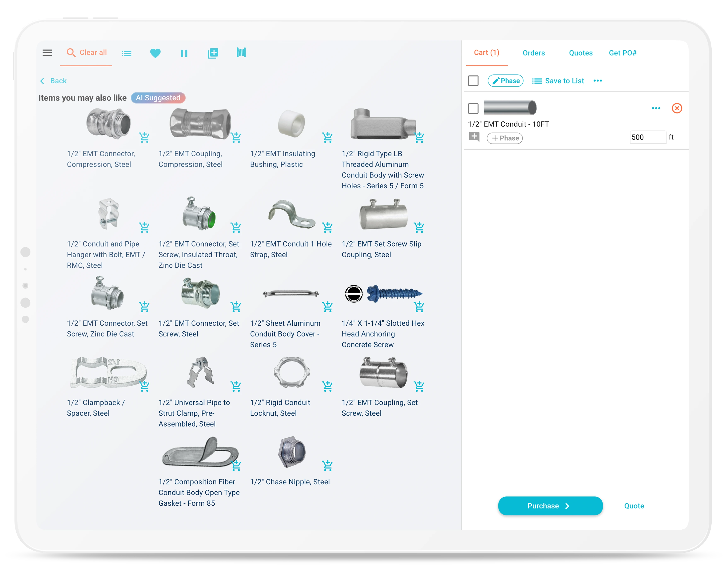Open the favorites heart icon
Image resolution: width=728 pixels, height=574 pixels.
click(x=155, y=53)
